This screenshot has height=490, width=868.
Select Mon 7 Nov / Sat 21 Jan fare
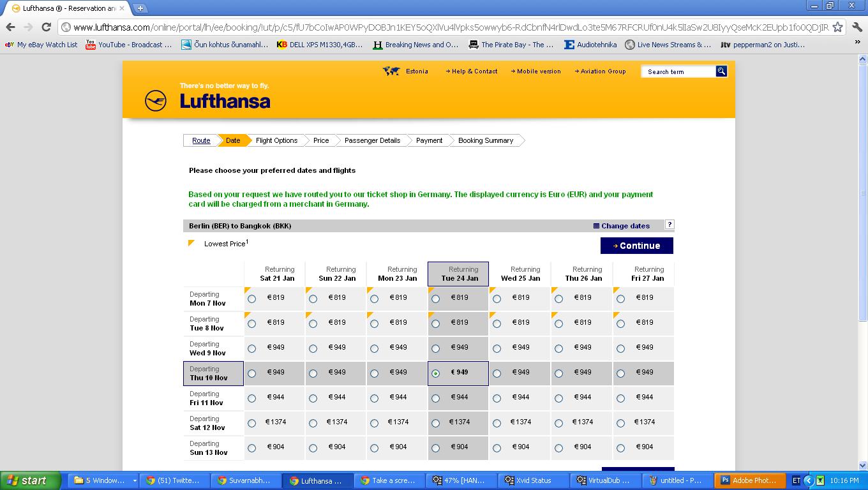pyautogui.click(x=251, y=299)
